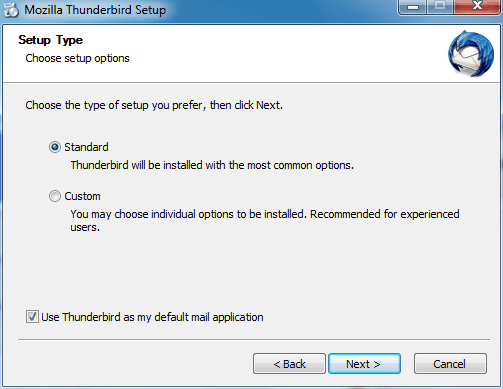Click the "Custom" option label text
Screen dimensions: 503x389
[x=82, y=196]
